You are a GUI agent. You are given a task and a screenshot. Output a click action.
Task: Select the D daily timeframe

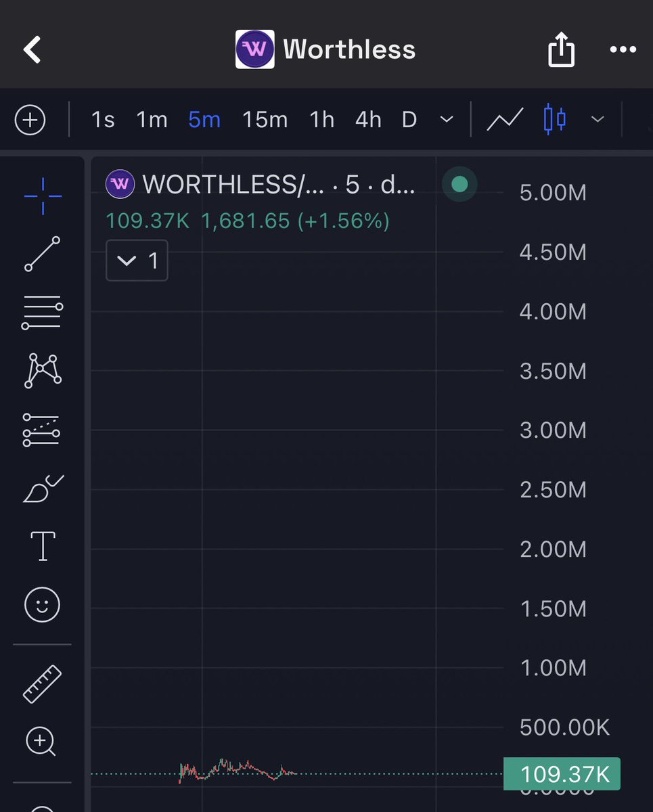click(409, 120)
